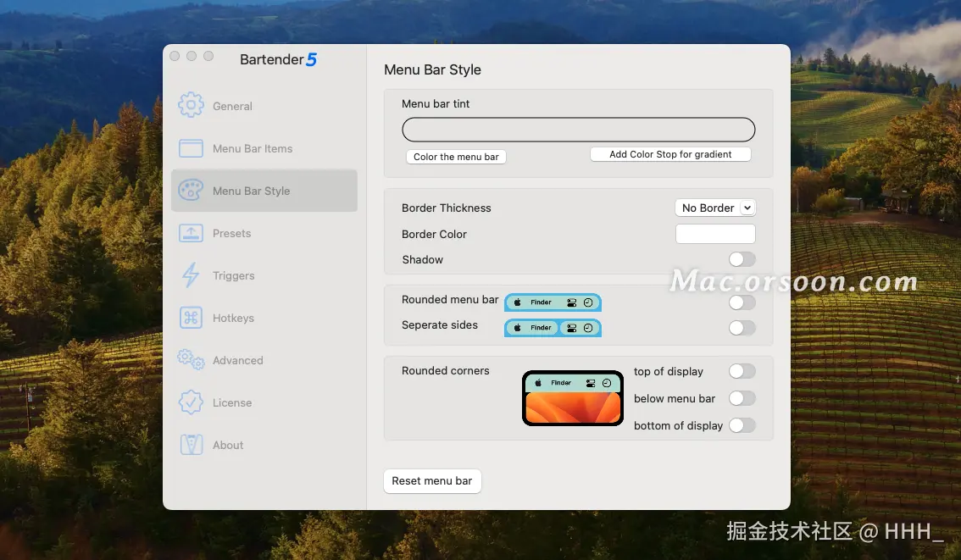Click the License checkmark badge icon

tap(191, 402)
